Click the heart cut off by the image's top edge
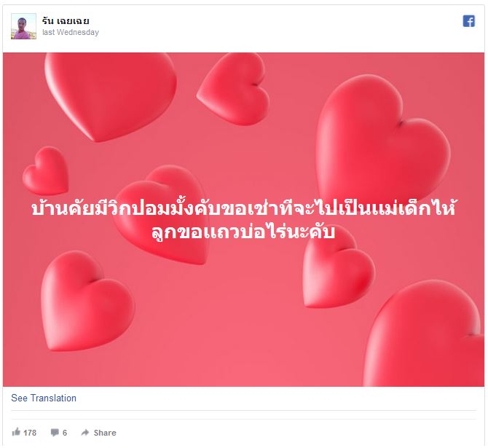Screen dimensions: 488x448 (111, 96)
